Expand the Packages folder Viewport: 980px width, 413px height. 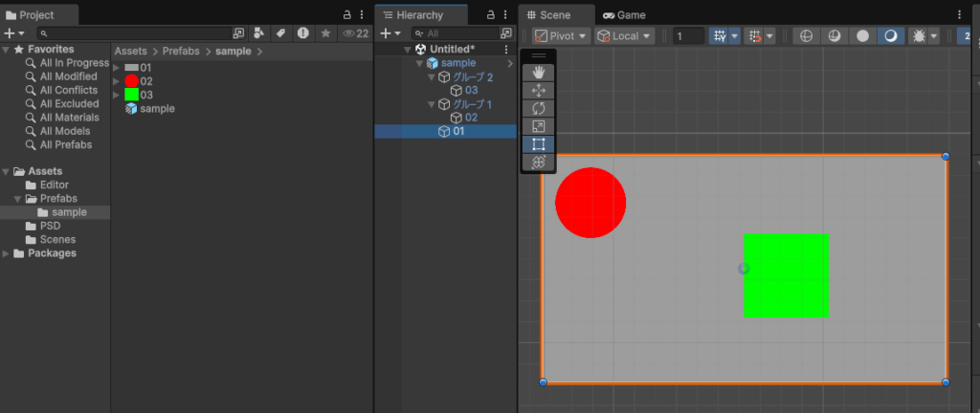(7, 253)
